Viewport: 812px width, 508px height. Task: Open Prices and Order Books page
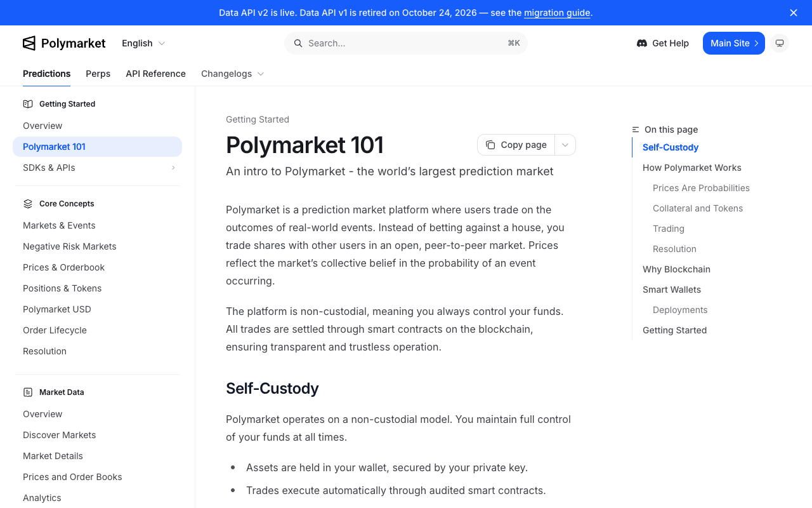point(97,477)
